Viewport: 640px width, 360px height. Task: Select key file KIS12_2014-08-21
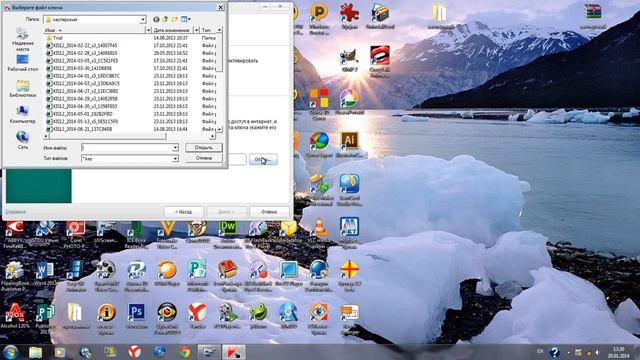(x=79, y=129)
